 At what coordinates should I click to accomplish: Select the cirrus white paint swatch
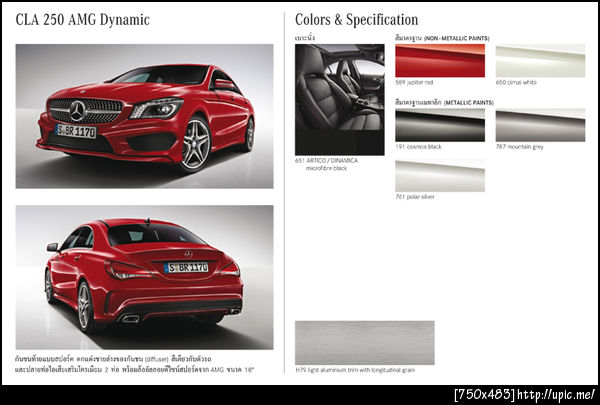coord(540,60)
